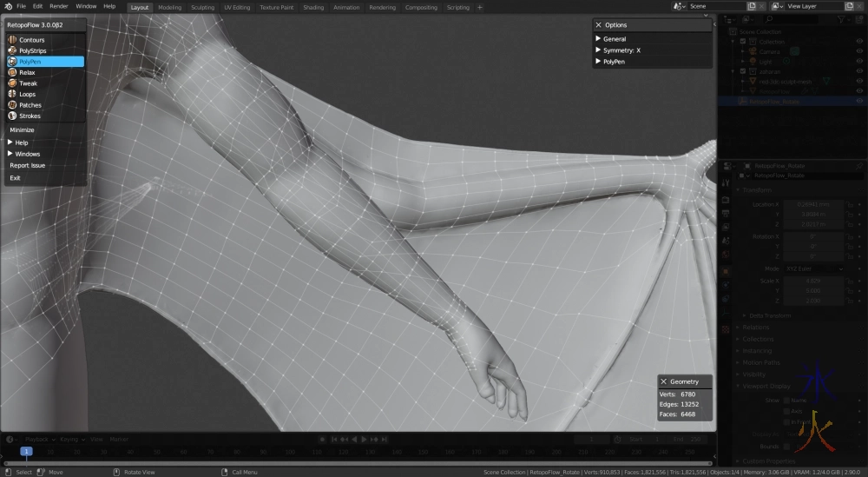Toggle Collection checkbox in outliner
The height and width of the screenshot is (477, 868).
(743, 41)
